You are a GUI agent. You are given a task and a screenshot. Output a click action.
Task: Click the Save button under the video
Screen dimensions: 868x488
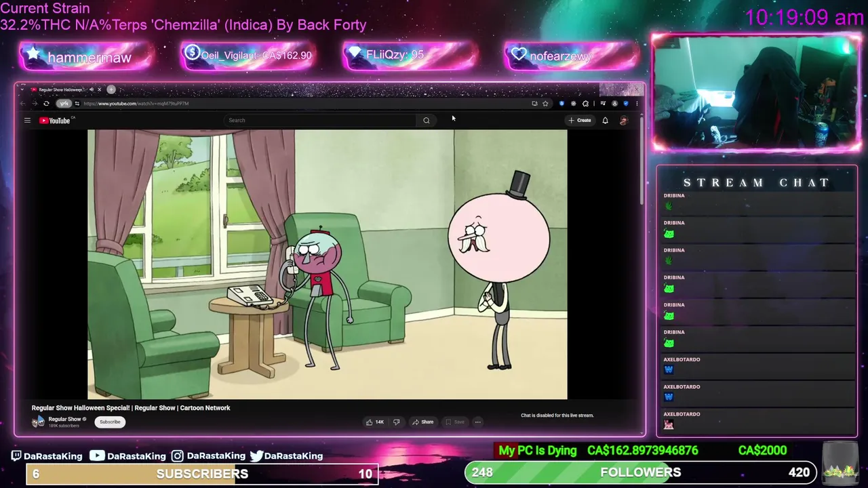455,422
